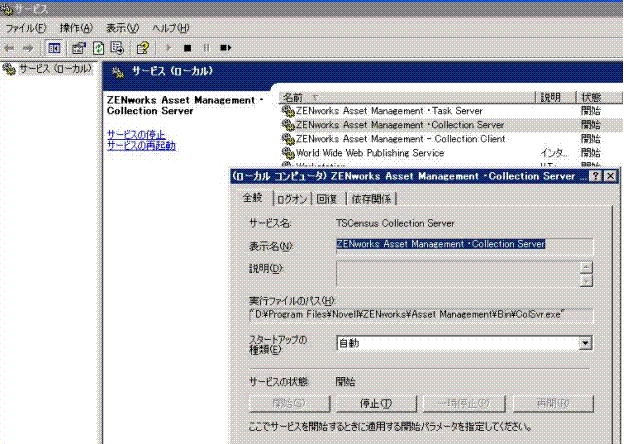Select World Wide Web Publishing Service row
Viewport: 640px width, 444px height.
pyautogui.click(x=451, y=153)
